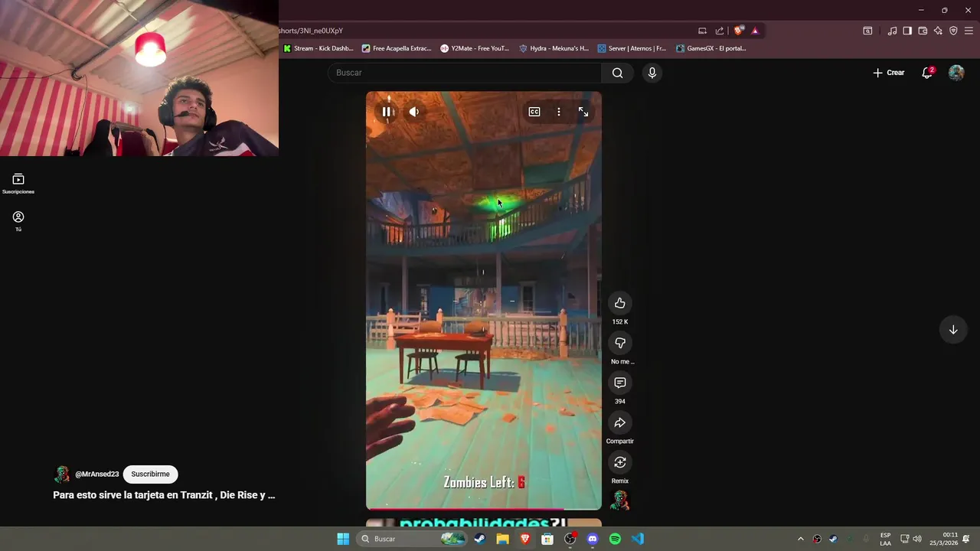Open the Hydra - Mekuna's bookmark

tap(554, 48)
